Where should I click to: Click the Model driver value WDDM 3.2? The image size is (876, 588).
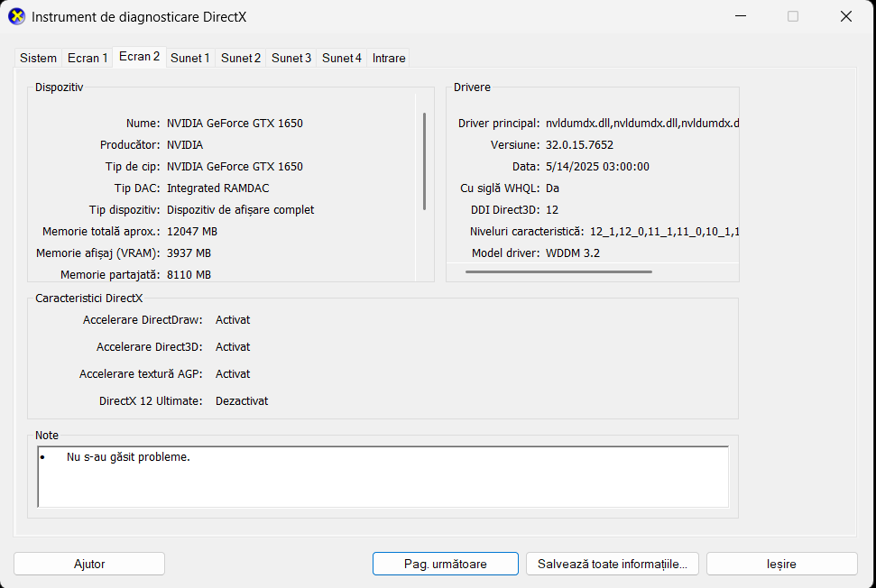[x=573, y=253]
